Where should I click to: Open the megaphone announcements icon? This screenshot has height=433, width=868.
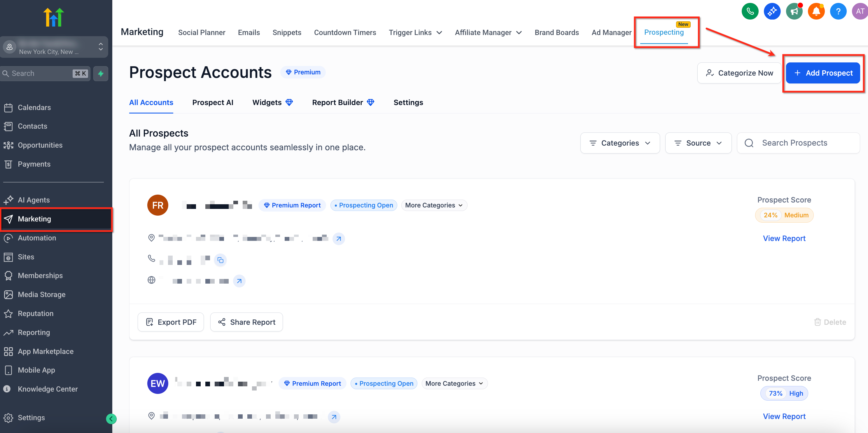tap(794, 11)
